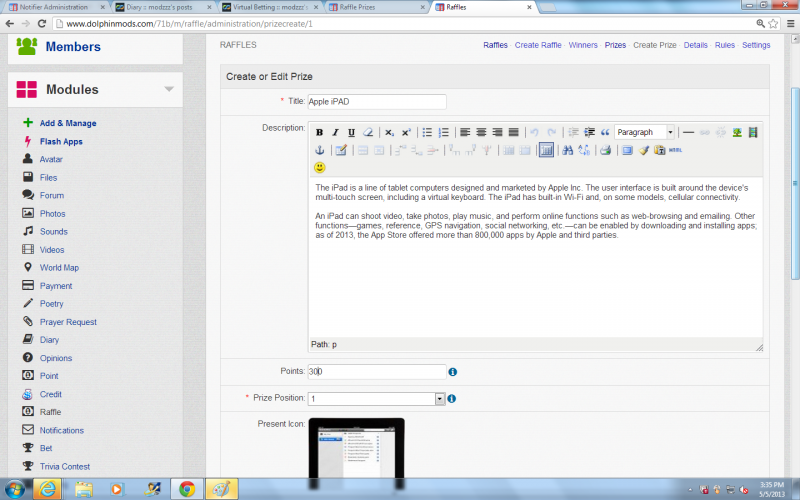Insert an unordered bullet list
800x500 pixels.
(427, 132)
